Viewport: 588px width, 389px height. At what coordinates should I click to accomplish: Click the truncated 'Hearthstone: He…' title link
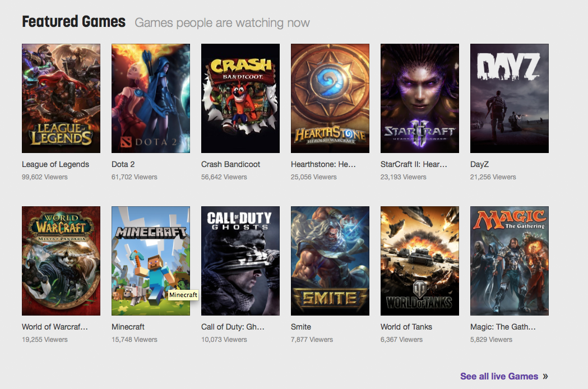[323, 164]
